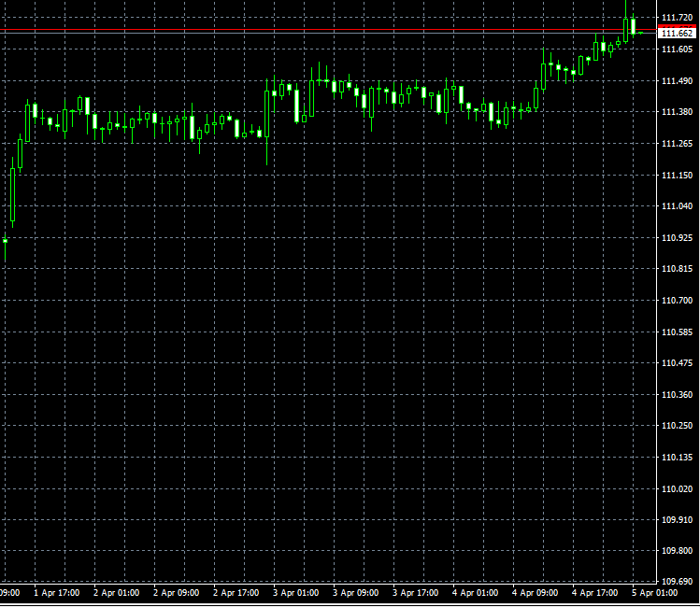Click the 111.490 price axis label

point(677,80)
